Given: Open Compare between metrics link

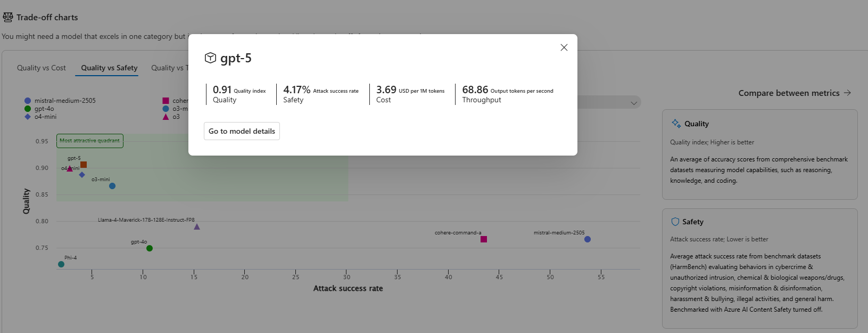Looking at the screenshot, I should tap(795, 93).
